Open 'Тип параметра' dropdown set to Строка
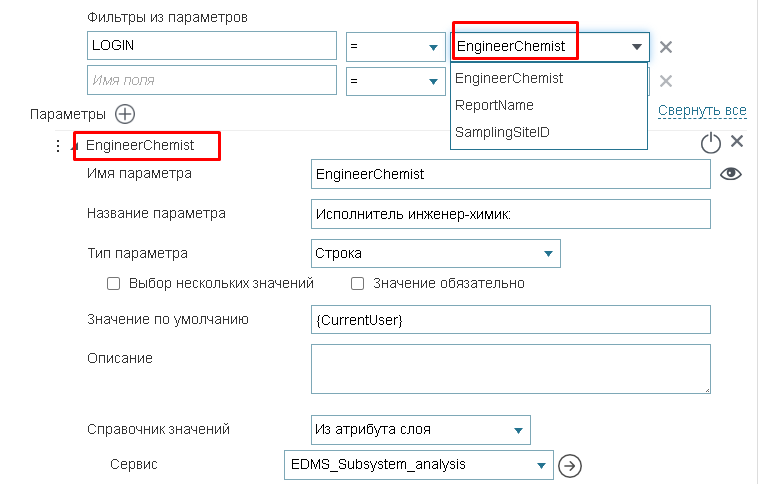Viewport: 759px width, 484px height. point(435,254)
